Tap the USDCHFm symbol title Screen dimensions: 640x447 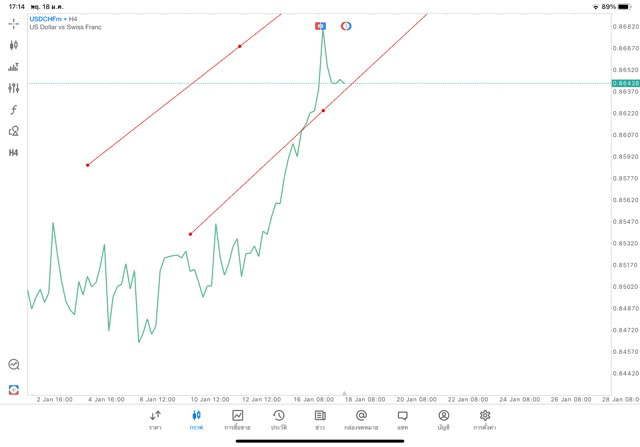click(46, 19)
